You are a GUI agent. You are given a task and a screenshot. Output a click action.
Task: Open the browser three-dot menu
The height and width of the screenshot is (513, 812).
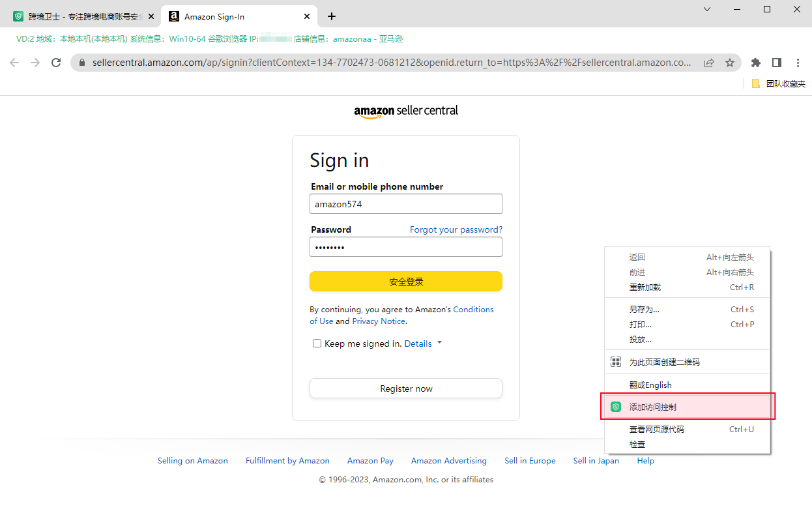[x=798, y=63]
